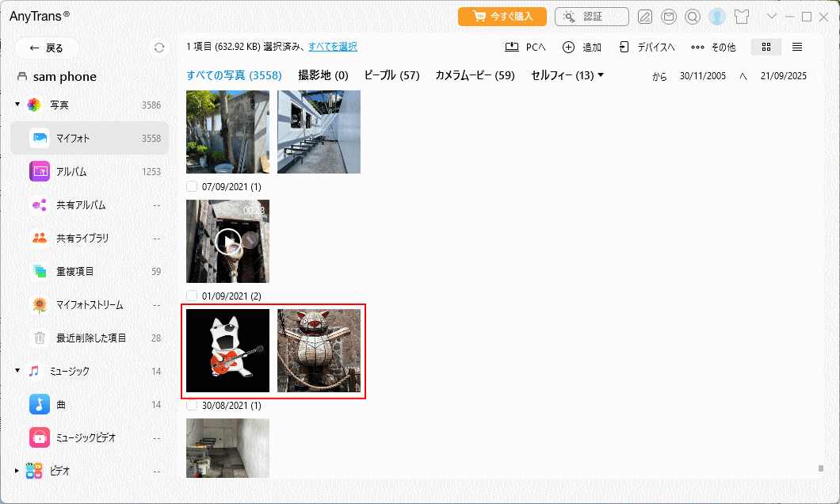The width and height of the screenshot is (840, 504).
Task: Tick the 30/08/2021 (1) date checkbox
Action: pos(192,405)
